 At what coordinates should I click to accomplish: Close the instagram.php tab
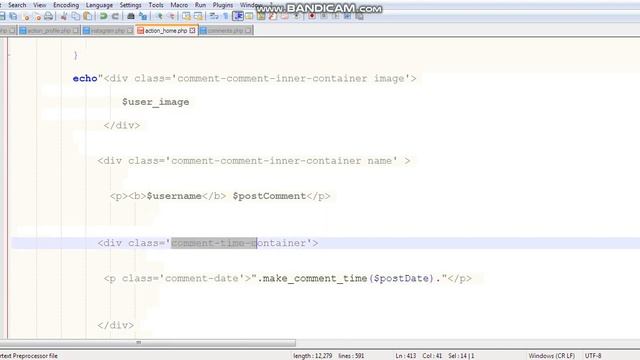coord(130,31)
